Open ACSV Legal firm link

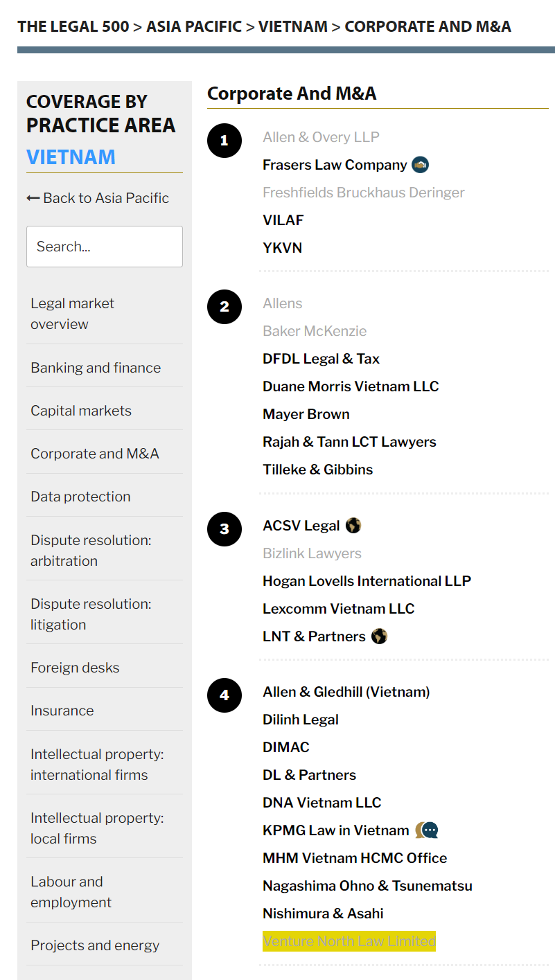301,526
